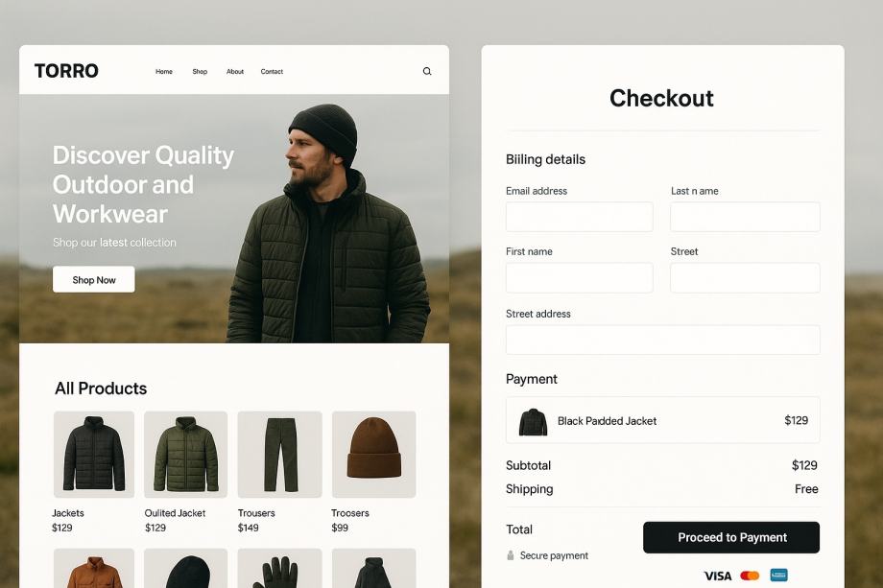View the black Jackets product image

tap(94, 454)
